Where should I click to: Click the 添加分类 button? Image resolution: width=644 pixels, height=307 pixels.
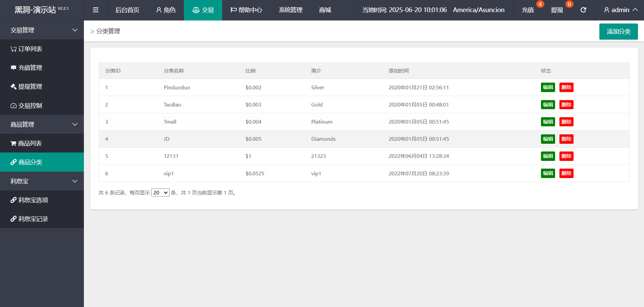pyautogui.click(x=618, y=32)
